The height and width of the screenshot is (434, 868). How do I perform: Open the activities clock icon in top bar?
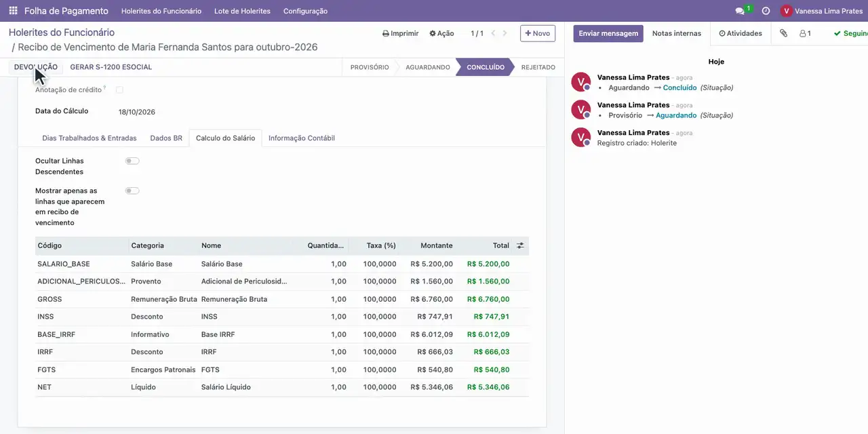(766, 11)
